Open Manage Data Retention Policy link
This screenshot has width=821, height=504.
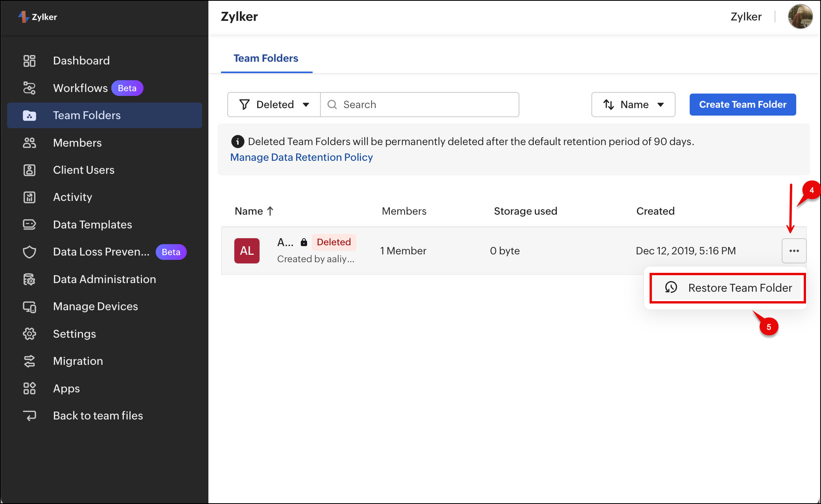[x=301, y=157]
